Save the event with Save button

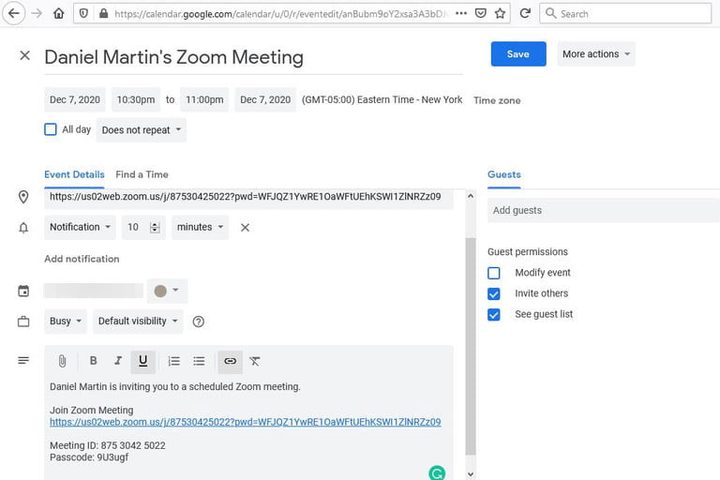click(518, 54)
